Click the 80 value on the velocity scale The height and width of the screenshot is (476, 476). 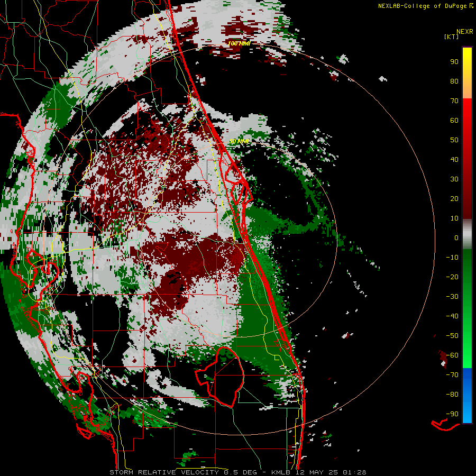[x=454, y=81]
